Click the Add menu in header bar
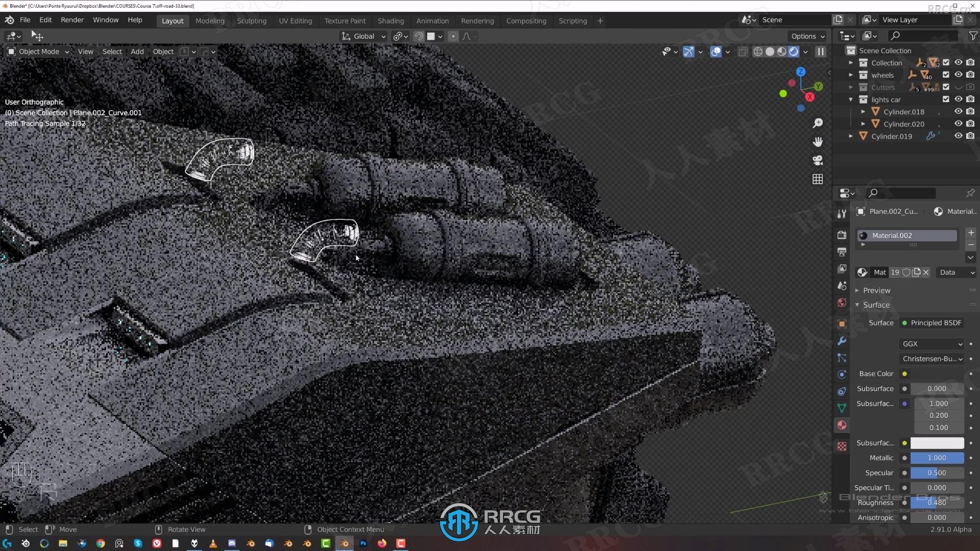The height and width of the screenshot is (551, 980). click(137, 52)
